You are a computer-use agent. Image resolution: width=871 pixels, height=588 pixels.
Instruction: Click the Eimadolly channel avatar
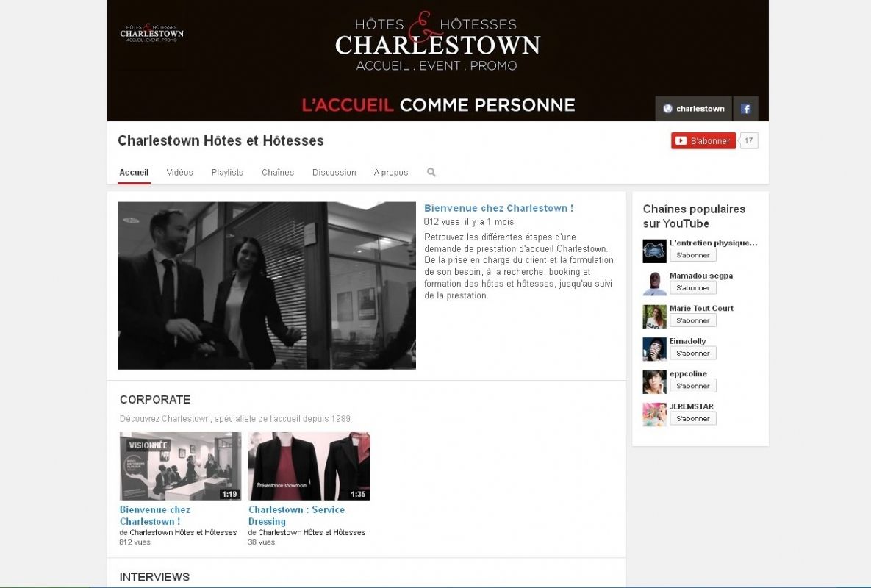tap(654, 349)
